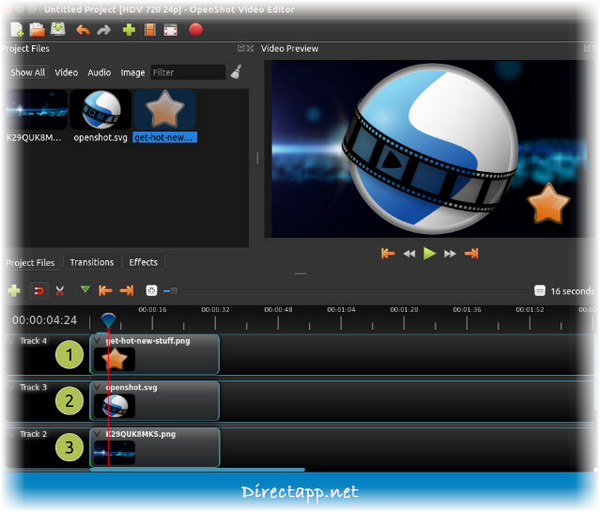Open Track 3 menu arrow

[x=12, y=387]
